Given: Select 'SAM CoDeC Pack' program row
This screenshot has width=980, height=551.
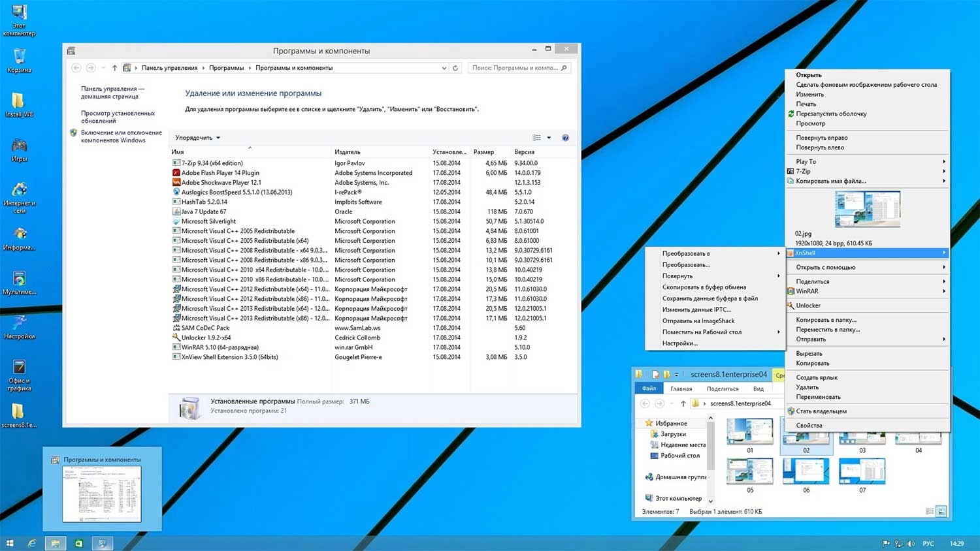Looking at the screenshot, I should 372,328.
